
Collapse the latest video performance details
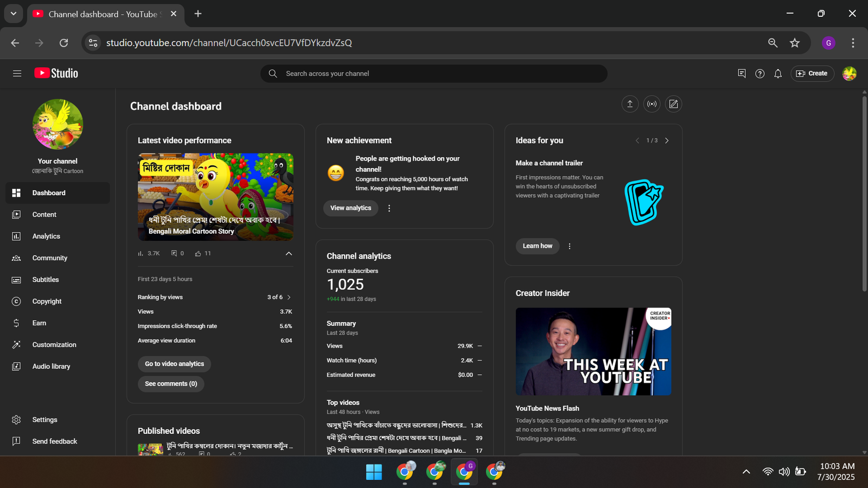click(x=289, y=253)
